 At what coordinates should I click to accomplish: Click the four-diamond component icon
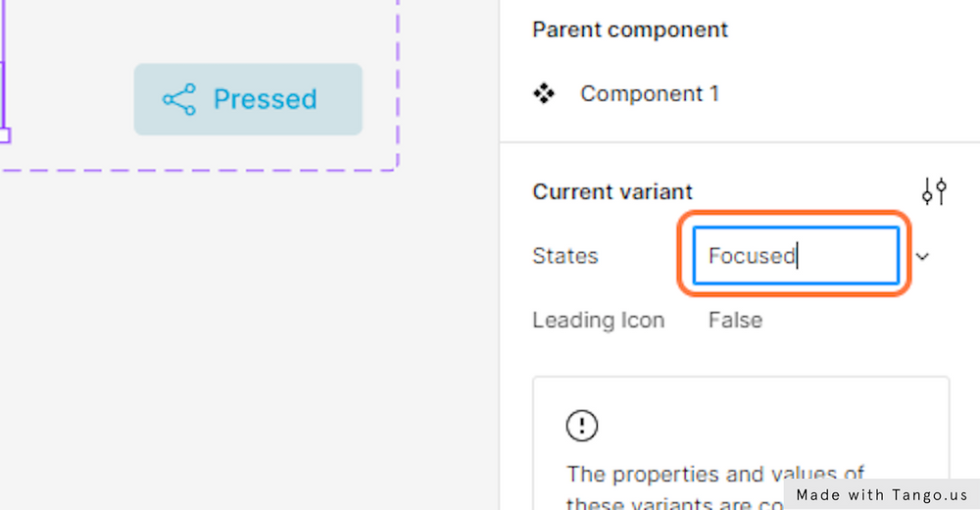pos(544,94)
